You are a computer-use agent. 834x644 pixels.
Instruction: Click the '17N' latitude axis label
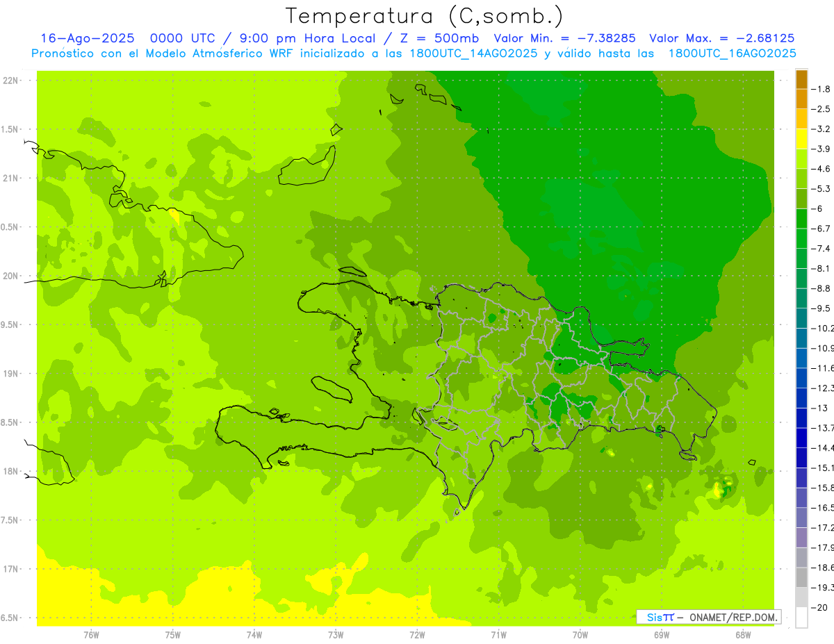pos(11,570)
